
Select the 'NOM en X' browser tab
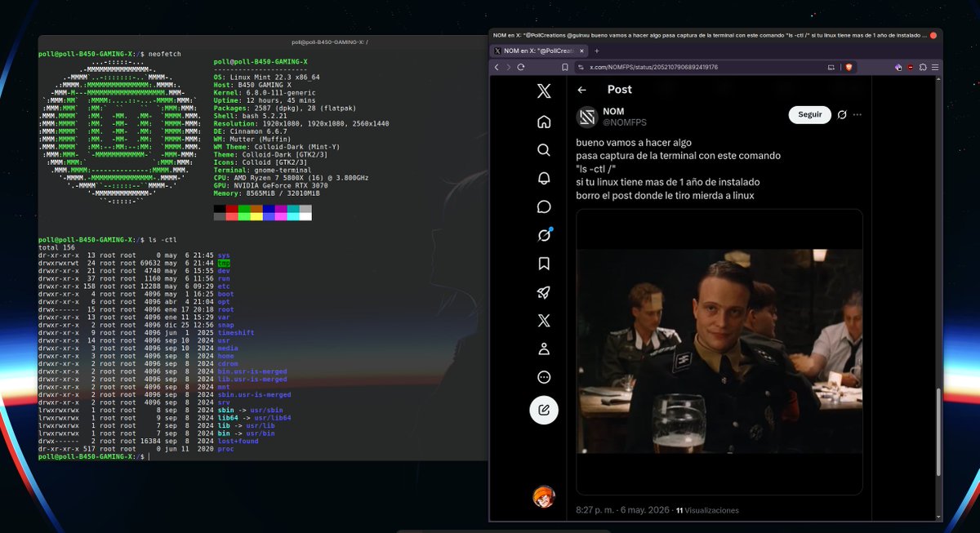pos(539,51)
